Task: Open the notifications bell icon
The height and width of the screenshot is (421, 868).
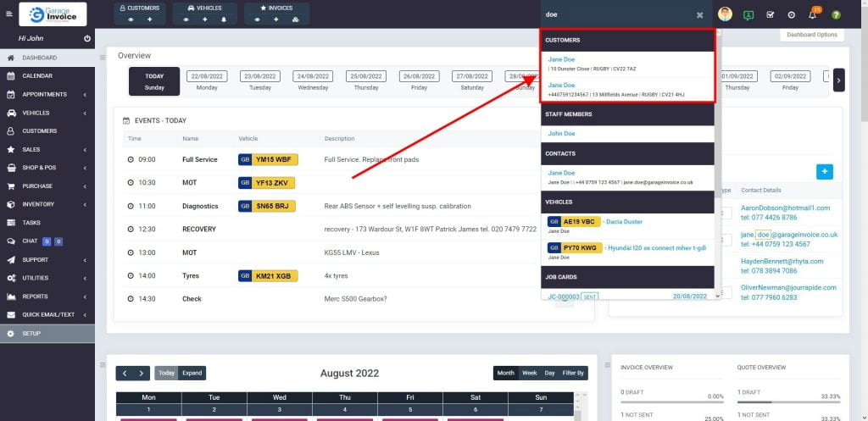Action: [813, 14]
